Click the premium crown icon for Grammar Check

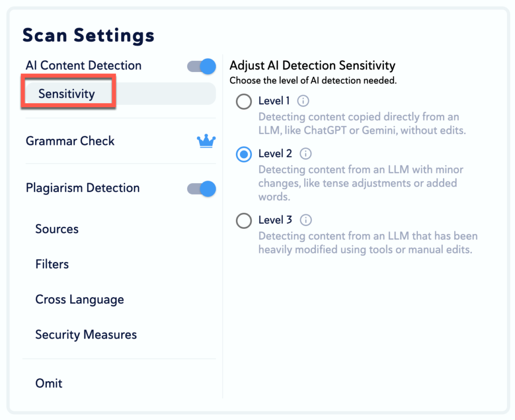(x=206, y=141)
